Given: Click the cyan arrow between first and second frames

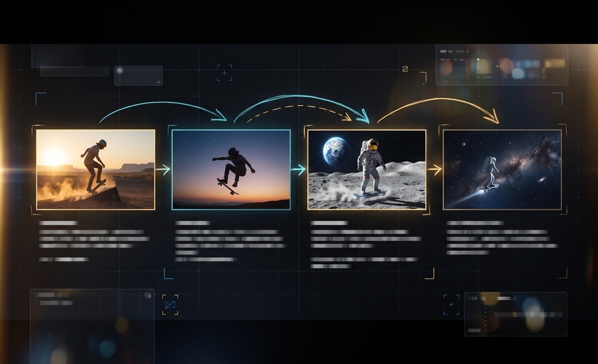Looking at the screenshot, I should pyautogui.click(x=164, y=170).
